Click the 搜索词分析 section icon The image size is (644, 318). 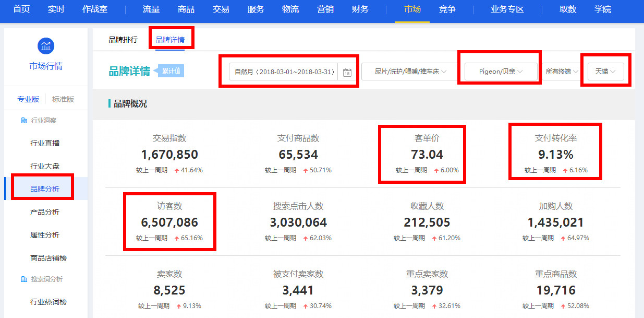23,279
